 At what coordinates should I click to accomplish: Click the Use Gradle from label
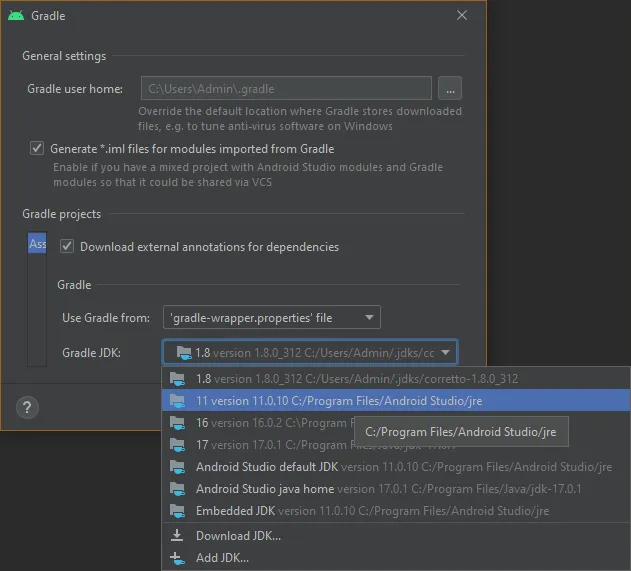pyautogui.click(x=106, y=318)
